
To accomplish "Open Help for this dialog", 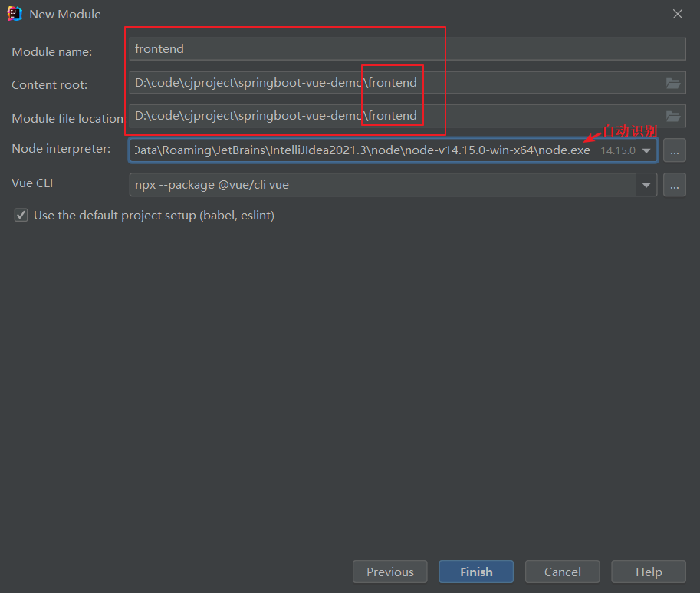I will pyautogui.click(x=648, y=572).
